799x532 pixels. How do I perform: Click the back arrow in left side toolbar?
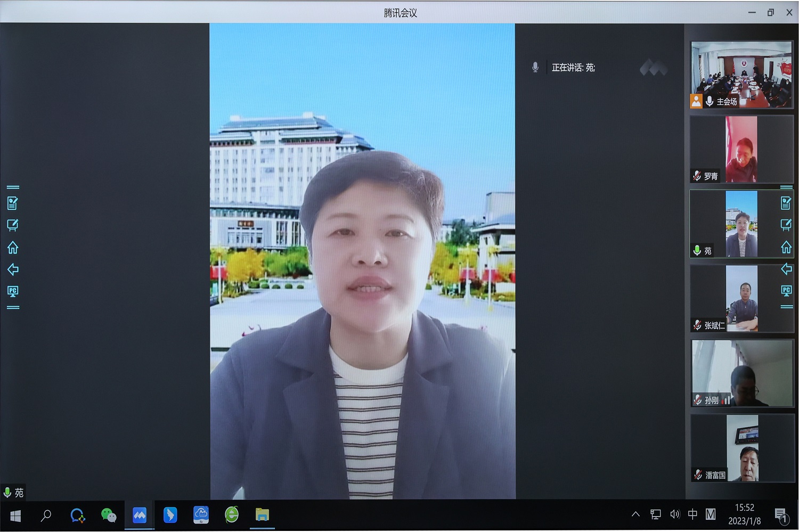click(x=13, y=269)
